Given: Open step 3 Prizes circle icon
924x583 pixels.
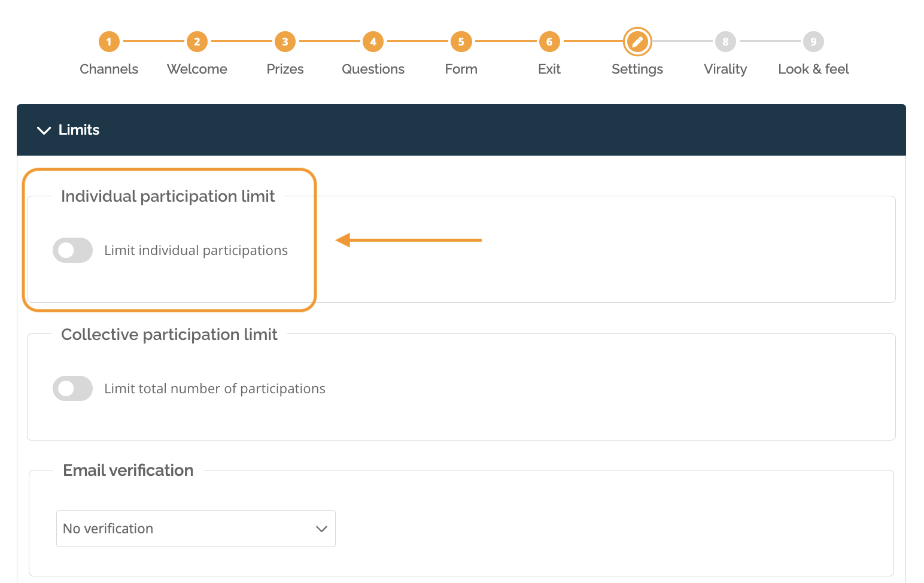Looking at the screenshot, I should coord(285,42).
